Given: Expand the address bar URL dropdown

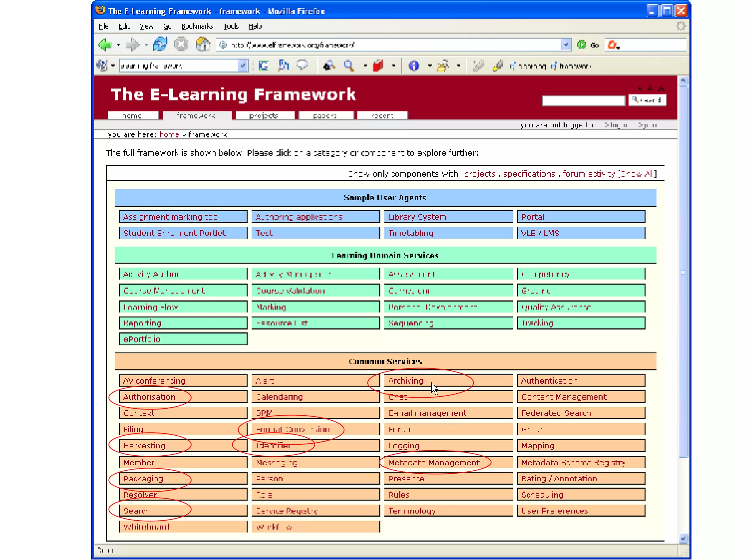Looking at the screenshot, I should click(x=565, y=44).
